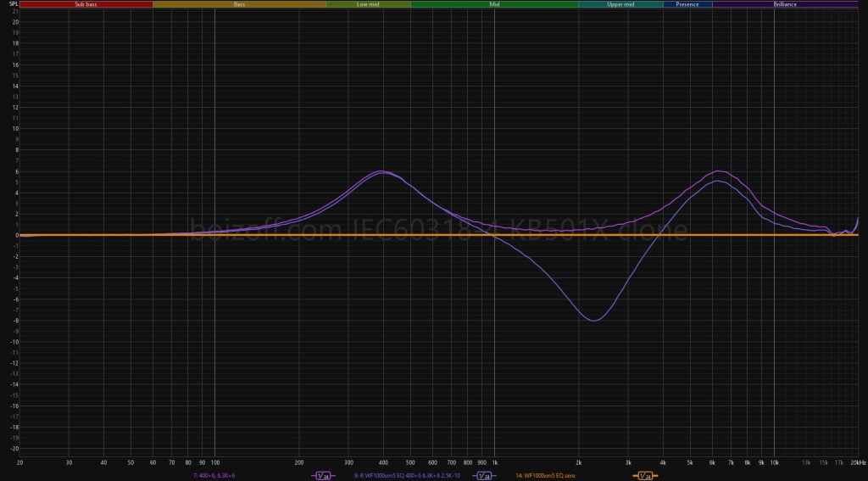The width and height of the screenshot is (868, 481).
Task: Select the '9: R WF1000xm5 EQ' trace label
Action: tap(406, 476)
